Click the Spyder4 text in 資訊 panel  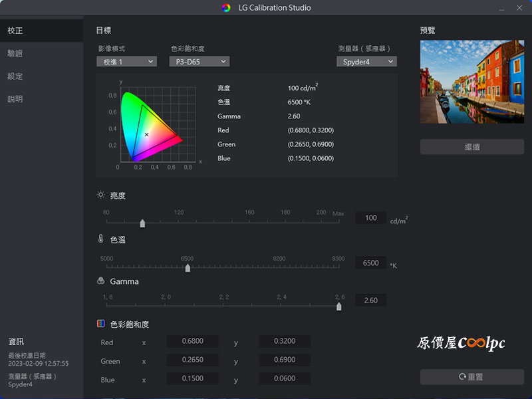coord(20,384)
